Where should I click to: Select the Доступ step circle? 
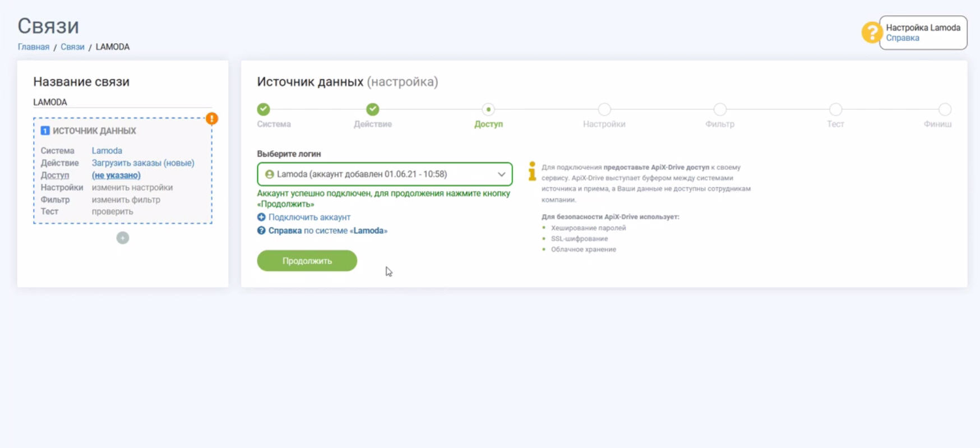pos(488,109)
